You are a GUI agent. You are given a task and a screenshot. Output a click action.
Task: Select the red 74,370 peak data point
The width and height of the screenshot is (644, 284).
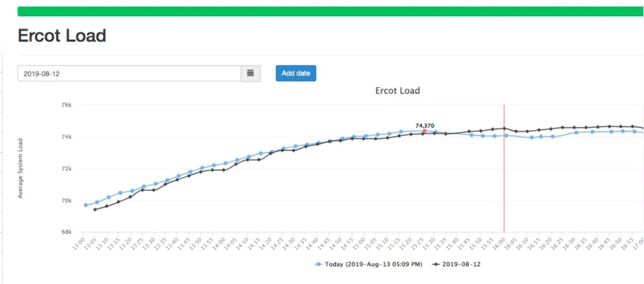click(425, 131)
